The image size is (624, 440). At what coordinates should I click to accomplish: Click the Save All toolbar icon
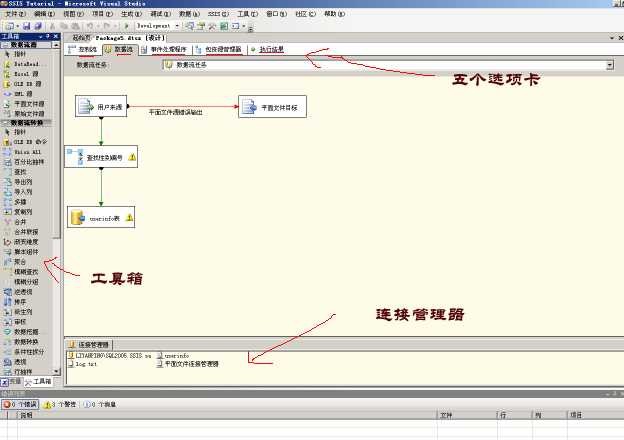click(x=38, y=26)
